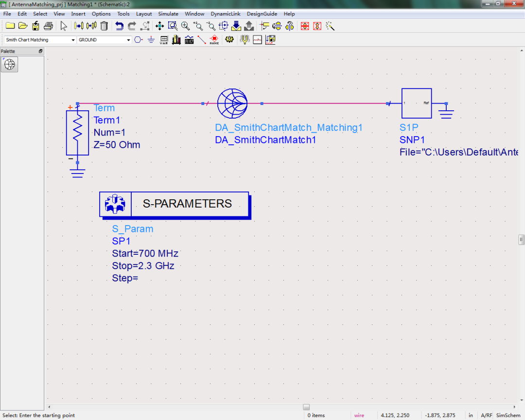Print the schematic
This screenshot has width=525, height=420.
pyautogui.click(x=48, y=26)
